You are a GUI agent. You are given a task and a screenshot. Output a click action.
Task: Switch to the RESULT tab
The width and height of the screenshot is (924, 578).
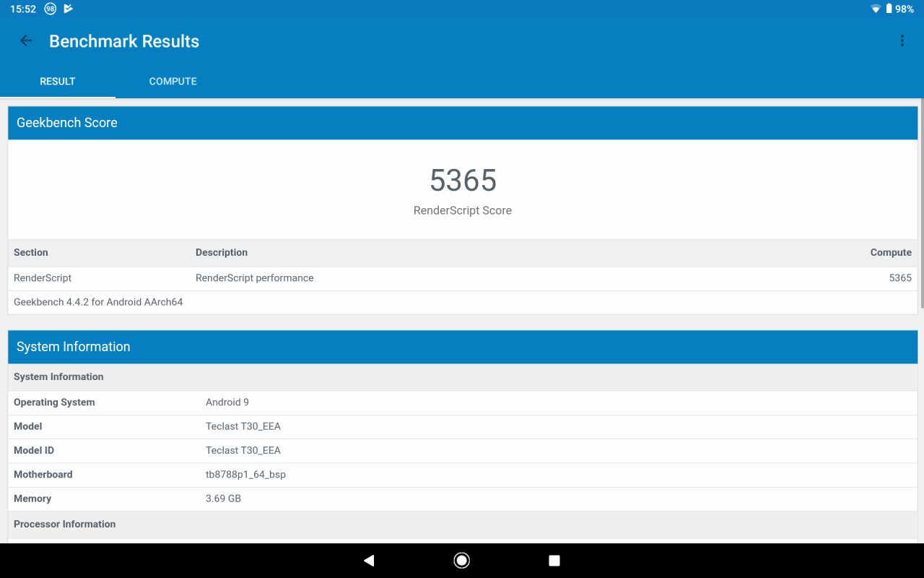(x=58, y=82)
